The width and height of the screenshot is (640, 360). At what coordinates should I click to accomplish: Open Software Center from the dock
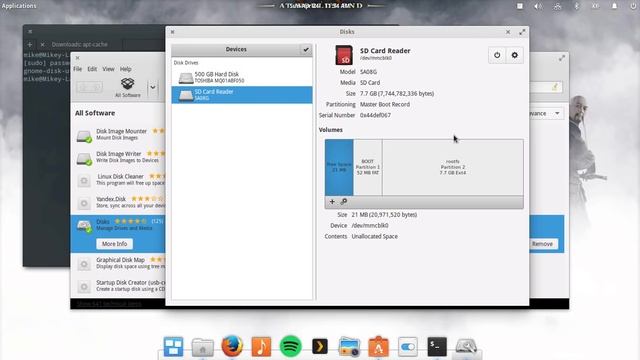378,347
